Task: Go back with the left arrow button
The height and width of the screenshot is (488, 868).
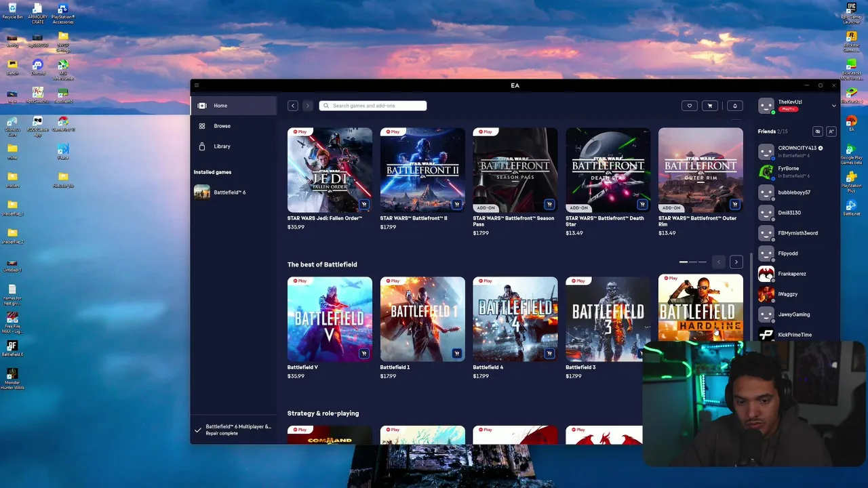Action: [x=293, y=106]
